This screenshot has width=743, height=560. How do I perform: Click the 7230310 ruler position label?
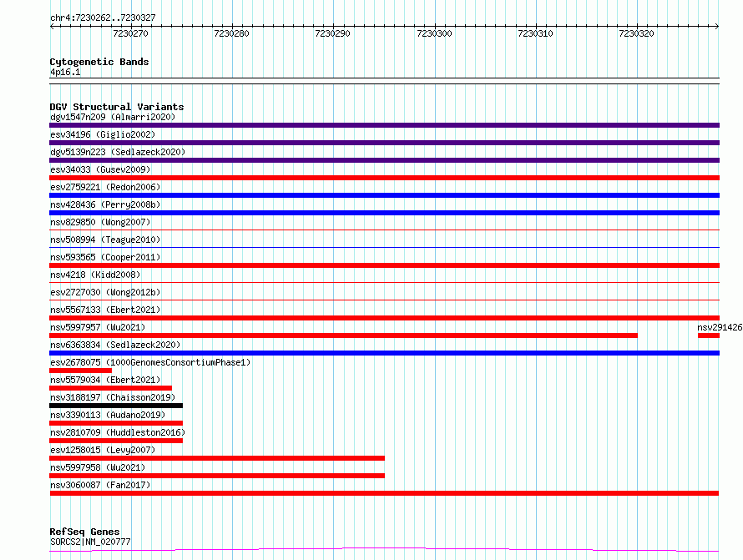[535, 33]
